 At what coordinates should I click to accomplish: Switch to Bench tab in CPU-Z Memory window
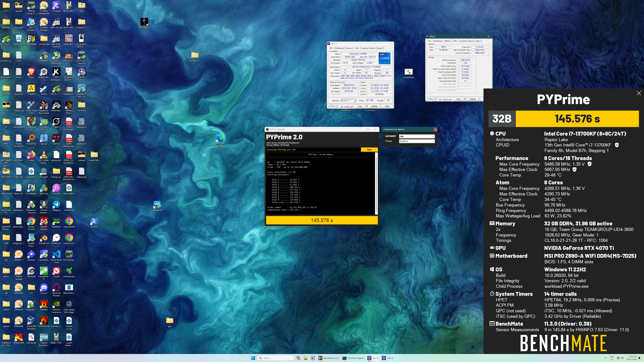[x=471, y=41]
